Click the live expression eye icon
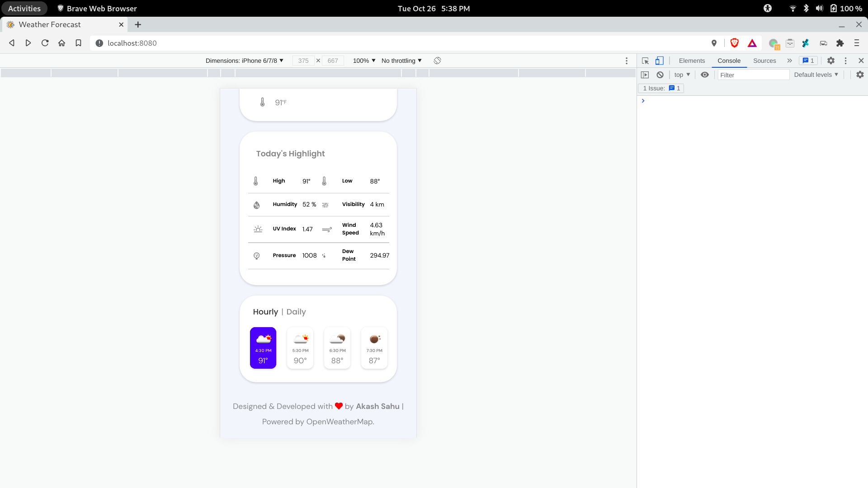 (x=705, y=75)
